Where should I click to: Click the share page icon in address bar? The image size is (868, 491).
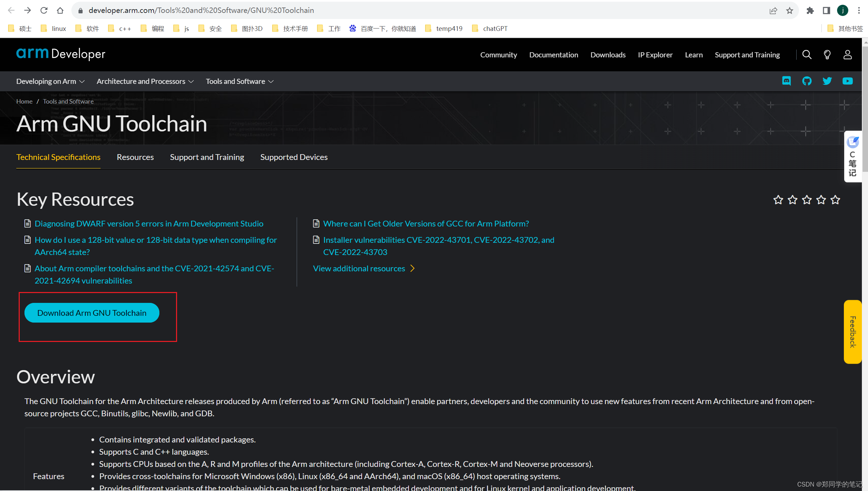773,11
